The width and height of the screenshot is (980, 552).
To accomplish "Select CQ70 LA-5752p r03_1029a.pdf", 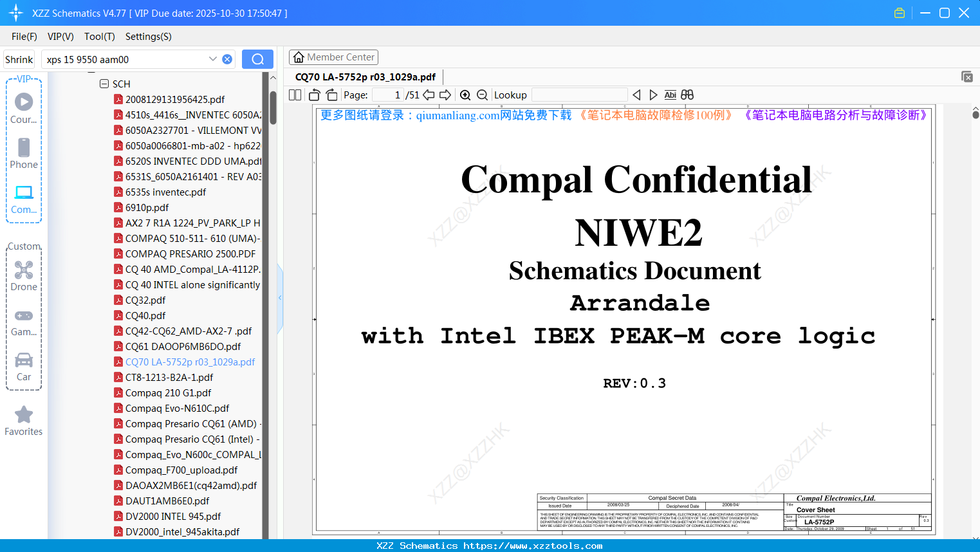I will coord(190,362).
